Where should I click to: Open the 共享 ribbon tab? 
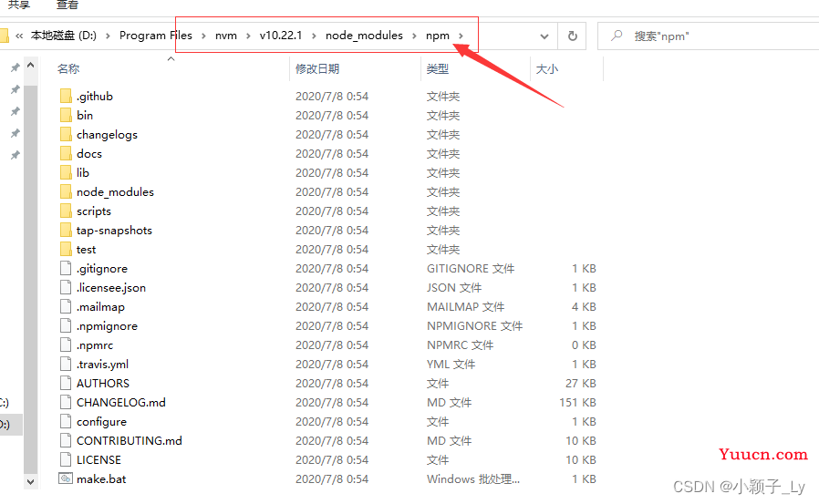click(x=19, y=5)
